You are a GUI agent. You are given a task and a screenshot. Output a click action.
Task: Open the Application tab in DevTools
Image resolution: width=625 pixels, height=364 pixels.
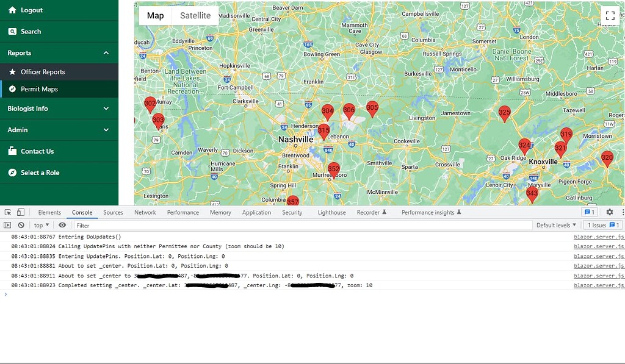256,212
